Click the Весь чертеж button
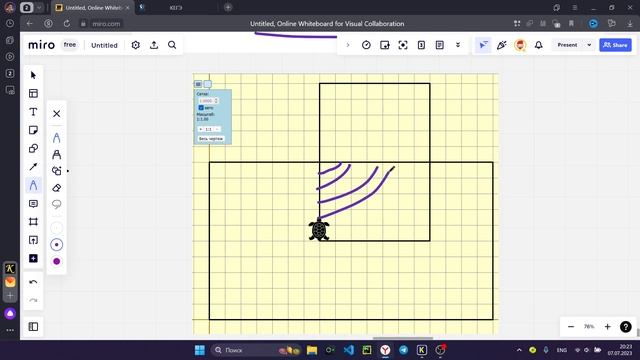Screen dimensions: 640x360 211,139
